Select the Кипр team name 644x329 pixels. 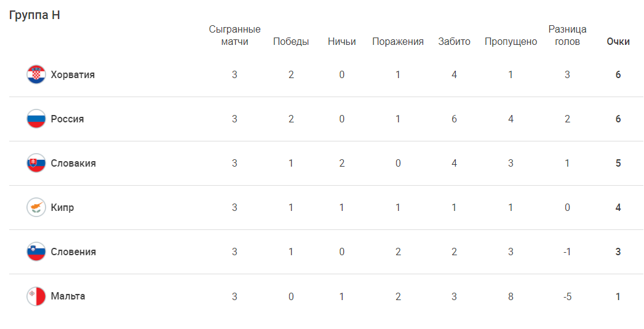[x=62, y=207]
